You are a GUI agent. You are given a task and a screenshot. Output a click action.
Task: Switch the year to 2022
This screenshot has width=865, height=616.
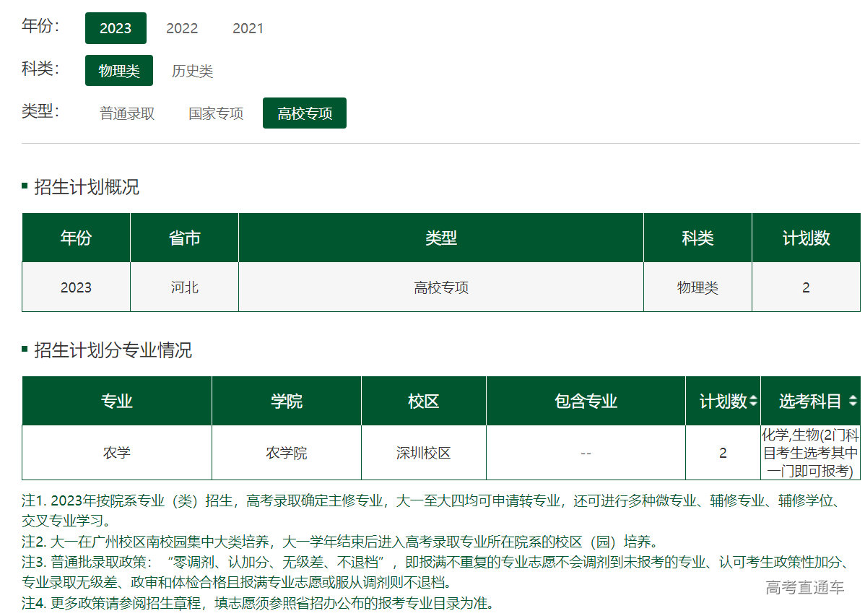click(x=182, y=28)
